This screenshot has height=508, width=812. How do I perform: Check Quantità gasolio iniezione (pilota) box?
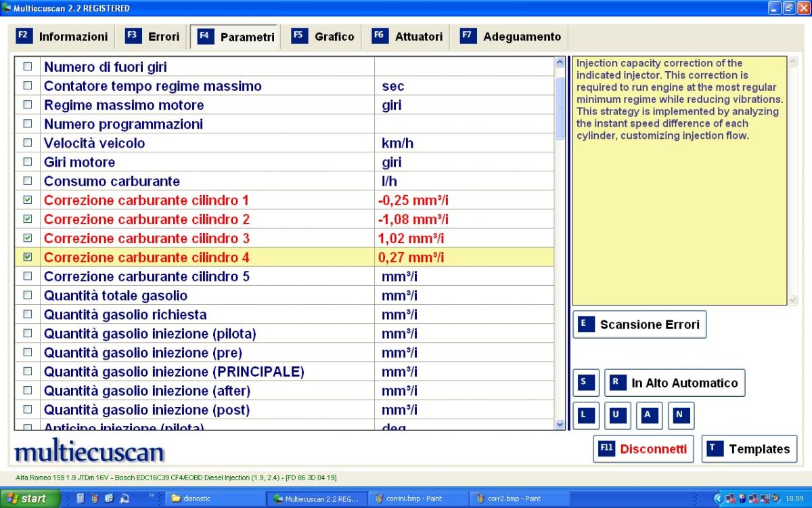(28, 333)
